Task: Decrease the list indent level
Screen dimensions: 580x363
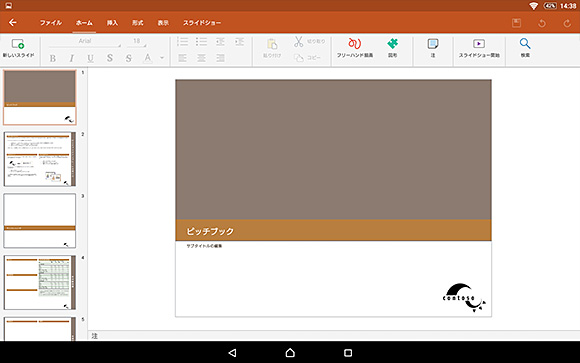Action: (x=220, y=41)
